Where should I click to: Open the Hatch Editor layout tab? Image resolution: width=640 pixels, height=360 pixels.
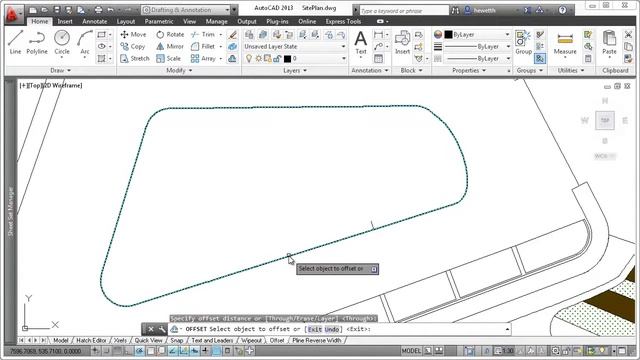tap(91, 340)
